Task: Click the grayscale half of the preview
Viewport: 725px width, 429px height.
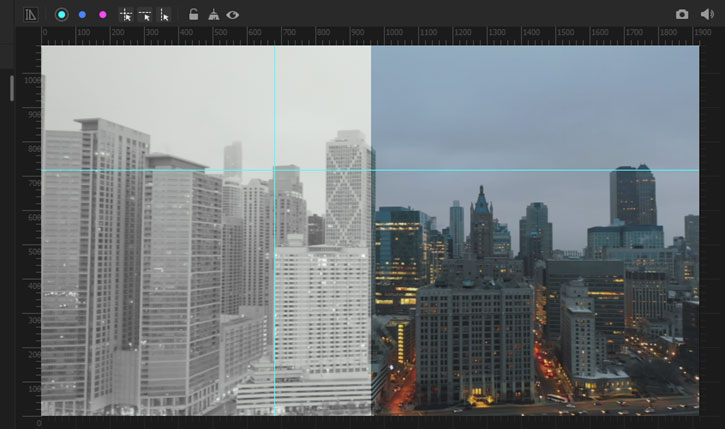Action: [x=150, y=280]
